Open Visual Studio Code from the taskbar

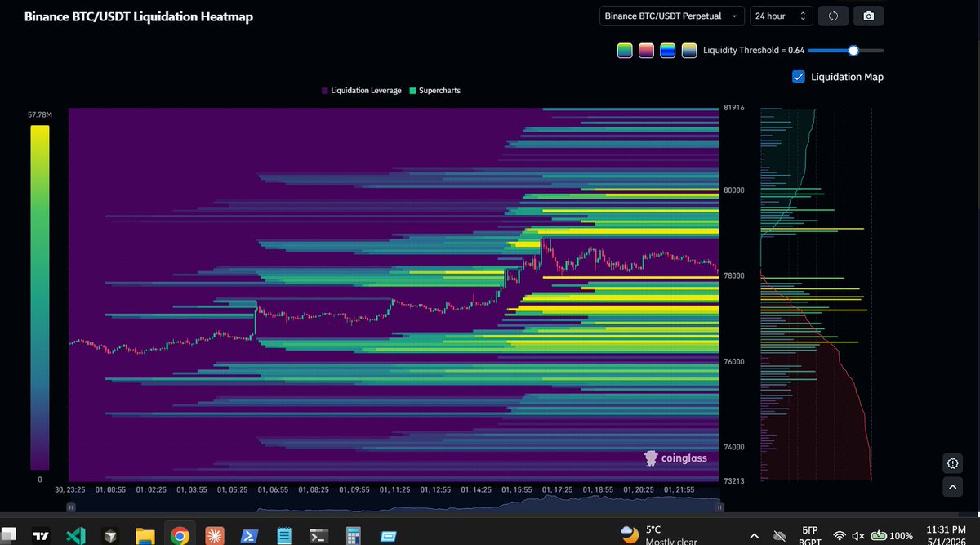point(76,537)
